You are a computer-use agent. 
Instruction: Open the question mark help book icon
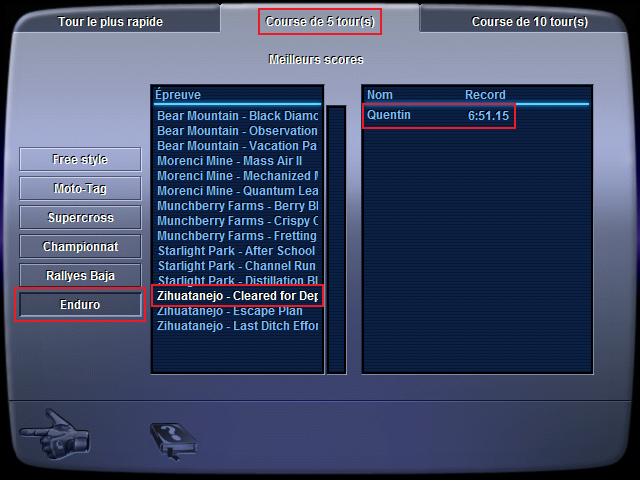point(174,441)
